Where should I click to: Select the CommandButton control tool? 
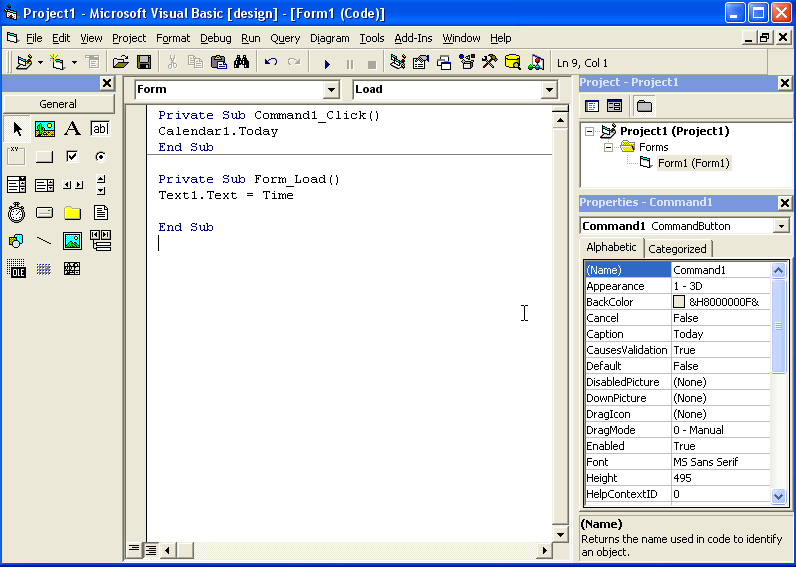tap(45, 156)
